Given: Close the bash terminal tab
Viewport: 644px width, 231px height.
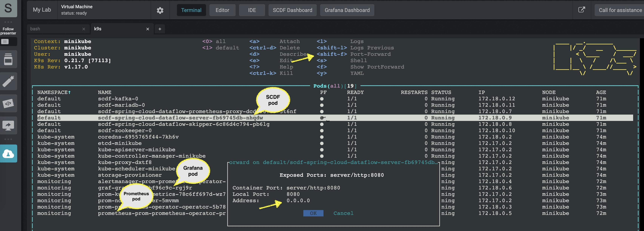Looking at the screenshot, I should click(84, 29).
